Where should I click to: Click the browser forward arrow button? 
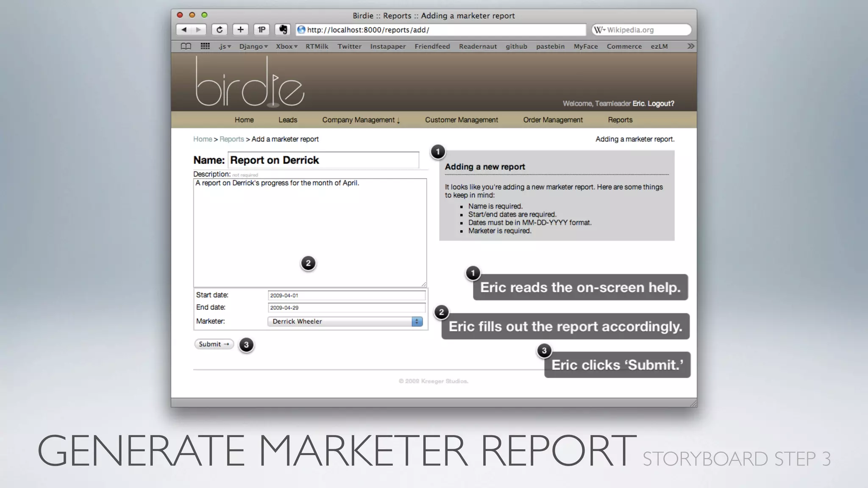(x=198, y=30)
